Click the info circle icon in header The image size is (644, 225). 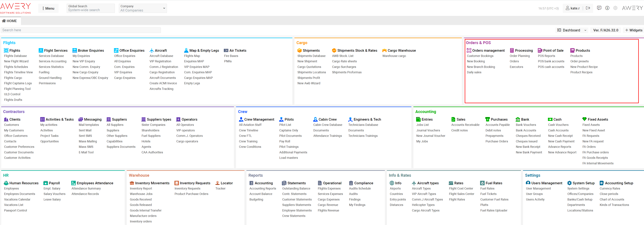click(x=607, y=8)
